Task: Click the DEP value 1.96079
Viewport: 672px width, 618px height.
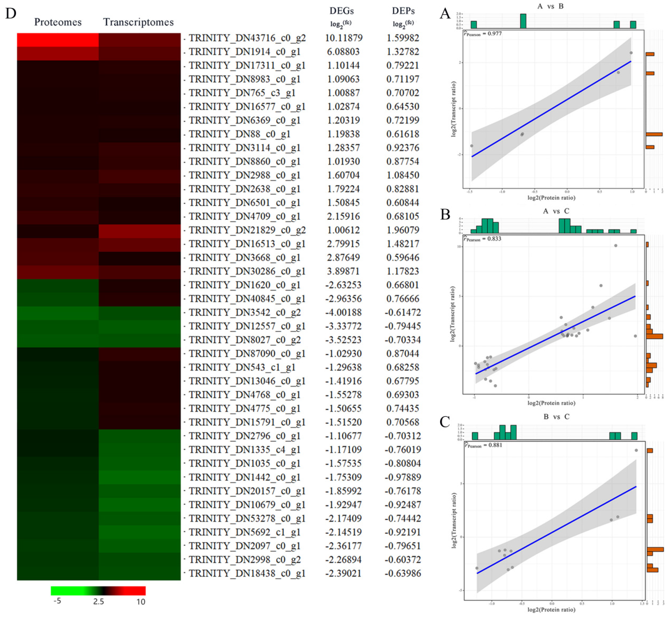Action: (403, 230)
